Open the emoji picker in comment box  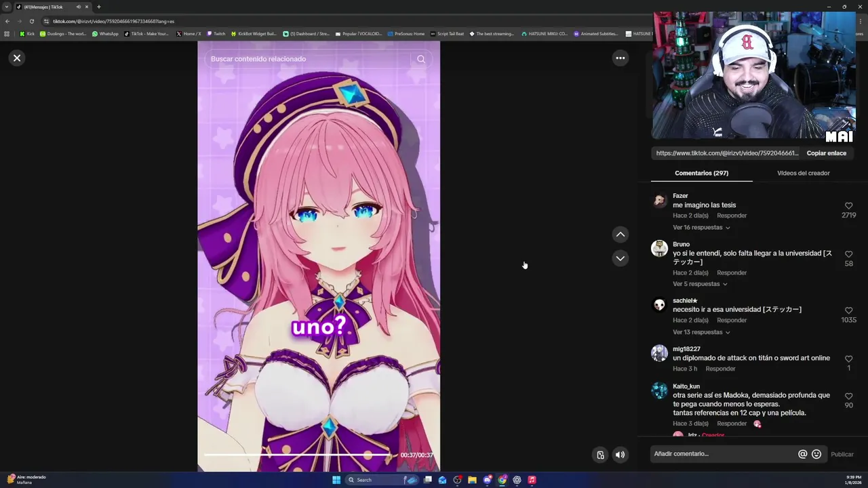pos(816,454)
